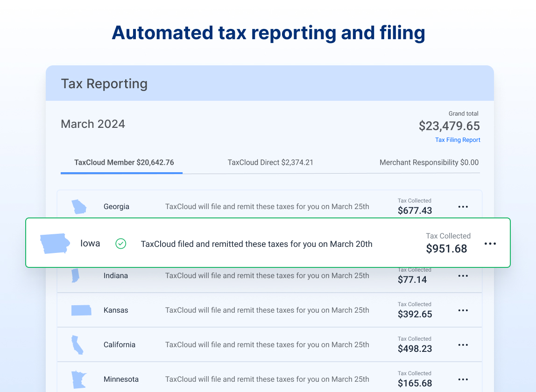Screen dimensions: 536x392
Task: Open the Tax Filing Report link
Action: pos(458,140)
